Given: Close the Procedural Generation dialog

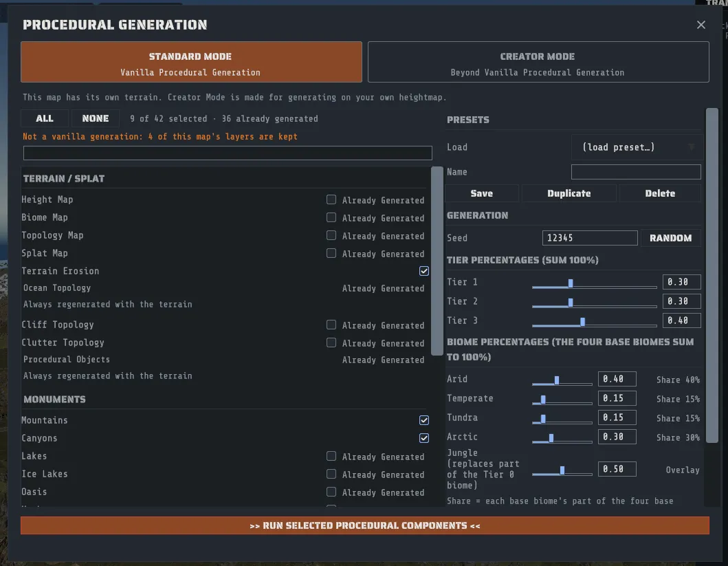Looking at the screenshot, I should (x=701, y=25).
